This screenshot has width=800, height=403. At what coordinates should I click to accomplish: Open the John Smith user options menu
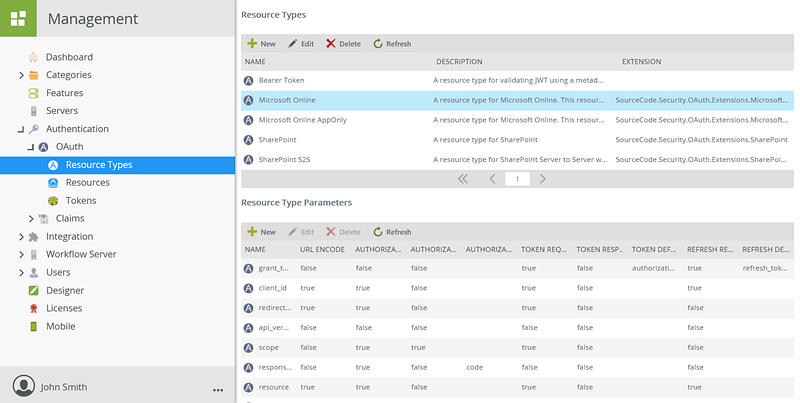pos(217,388)
